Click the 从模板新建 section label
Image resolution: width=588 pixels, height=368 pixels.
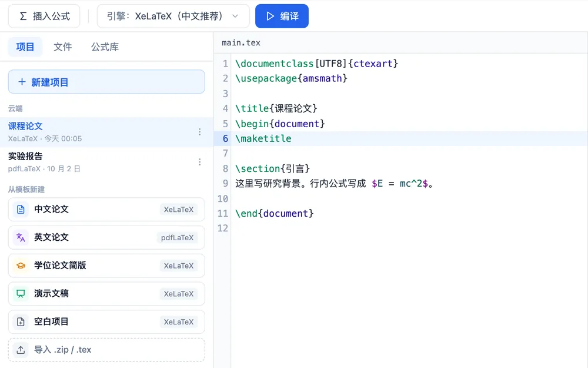click(26, 189)
